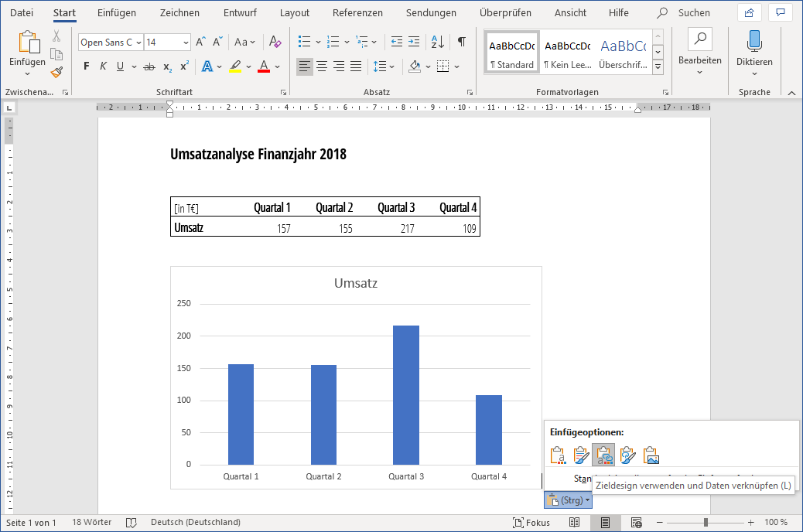Choose paste option use destination theme and embed
This screenshot has width=803, height=532.
tap(559, 455)
